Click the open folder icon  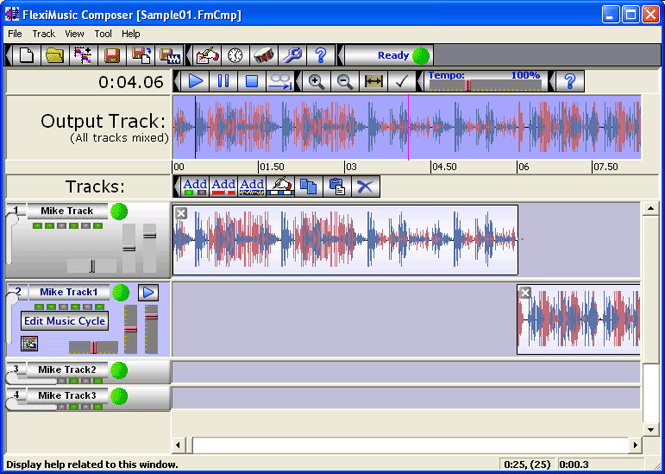[55, 55]
